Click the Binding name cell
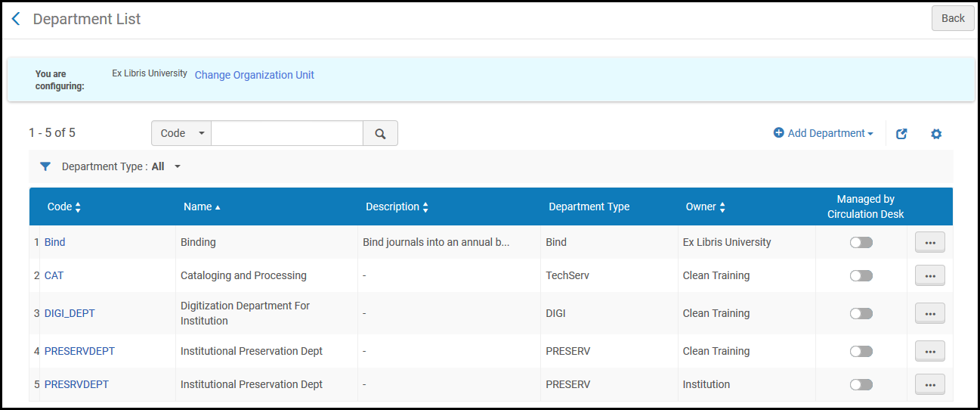Viewport: 980px width, 410px height. (198, 242)
